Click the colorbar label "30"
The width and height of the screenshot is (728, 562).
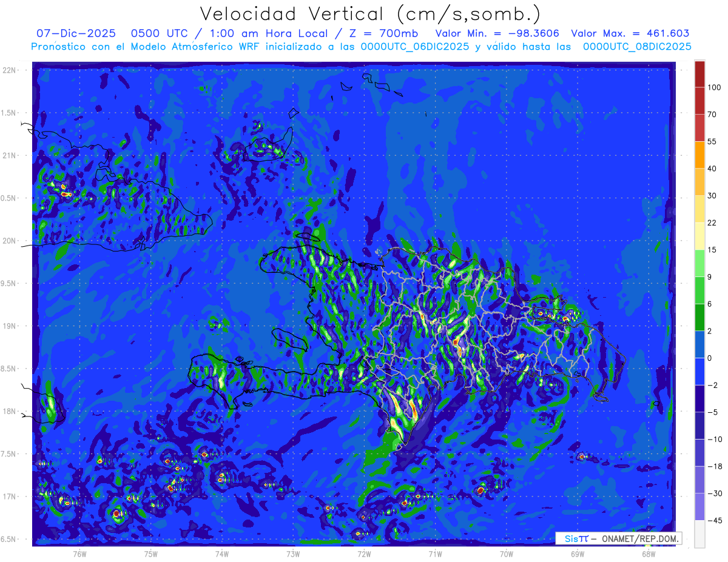click(x=712, y=196)
